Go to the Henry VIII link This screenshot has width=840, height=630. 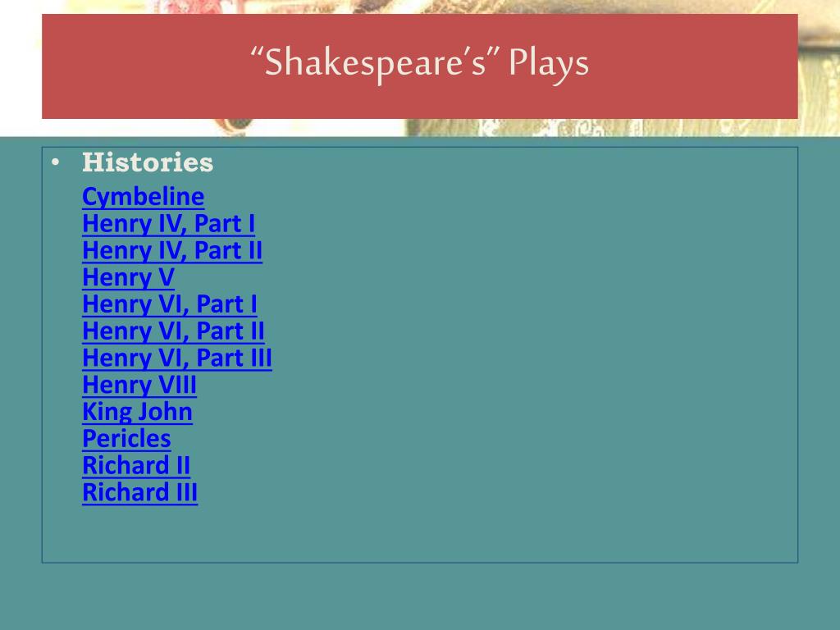[x=139, y=386]
